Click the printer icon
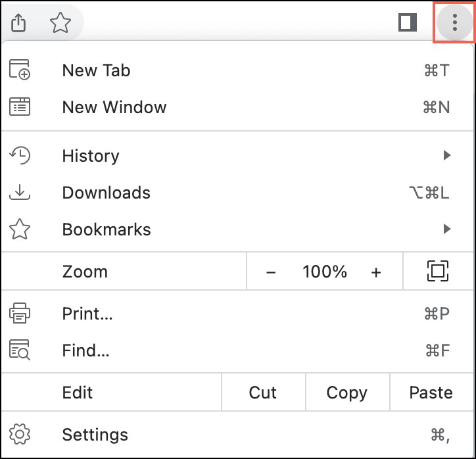This screenshot has height=459, width=476. tap(20, 314)
